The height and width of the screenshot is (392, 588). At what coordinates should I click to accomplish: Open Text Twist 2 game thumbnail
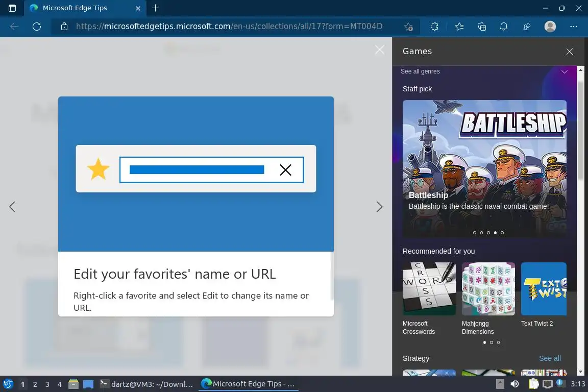544,288
